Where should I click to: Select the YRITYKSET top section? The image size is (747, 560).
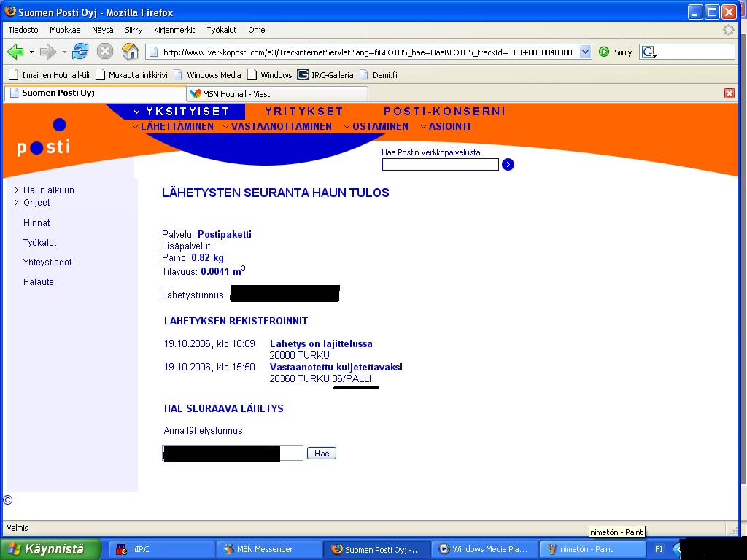click(304, 112)
